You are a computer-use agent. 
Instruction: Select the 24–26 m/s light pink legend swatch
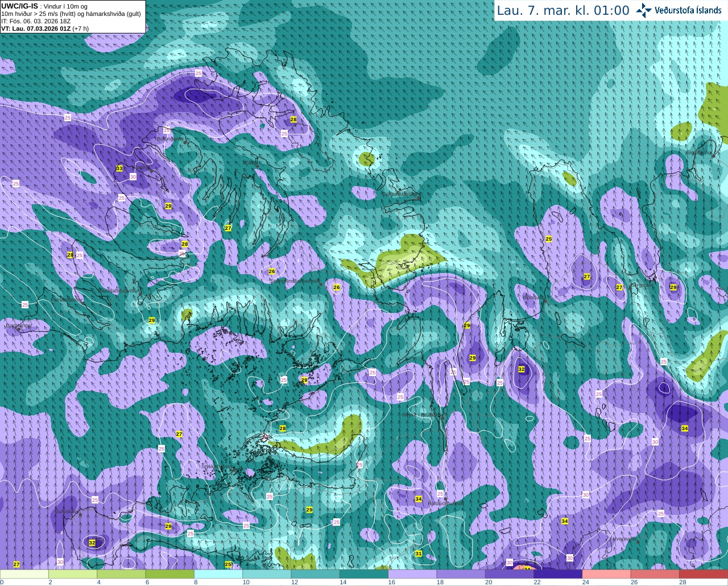coord(607,574)
